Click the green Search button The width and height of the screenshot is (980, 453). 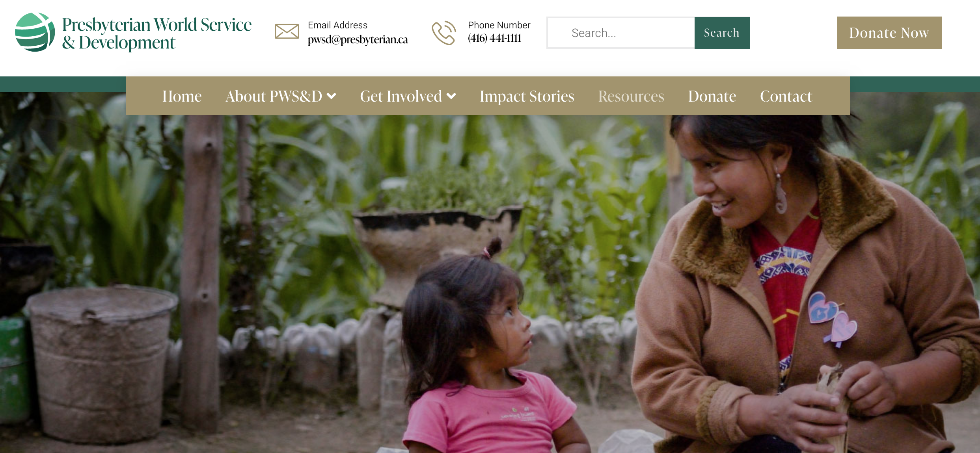pyautogui.click(x=722, y=33)
